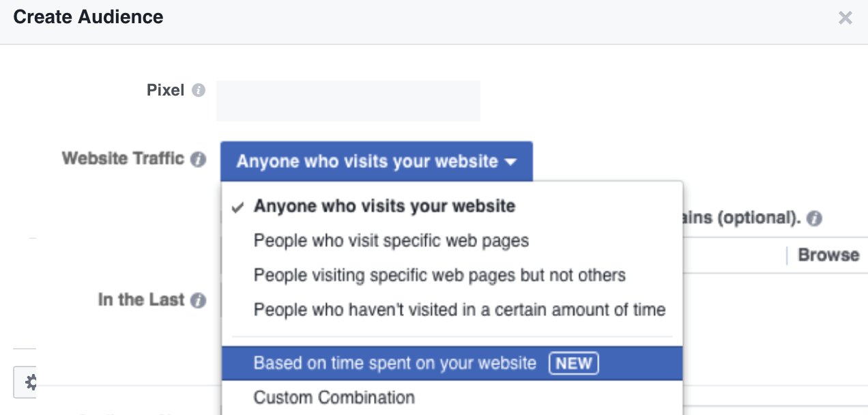Click the Create Audience dialog title
Screen dimensions: 868x415
88,17
